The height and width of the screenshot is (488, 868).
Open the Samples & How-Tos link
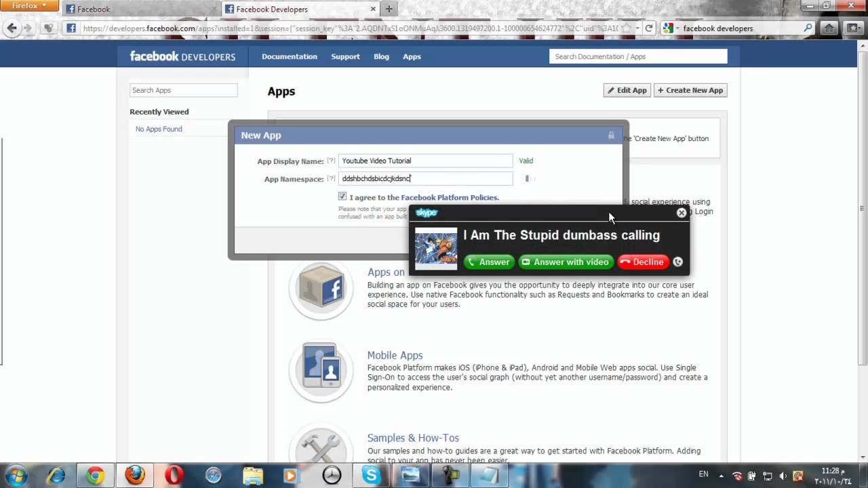[413, 438]
